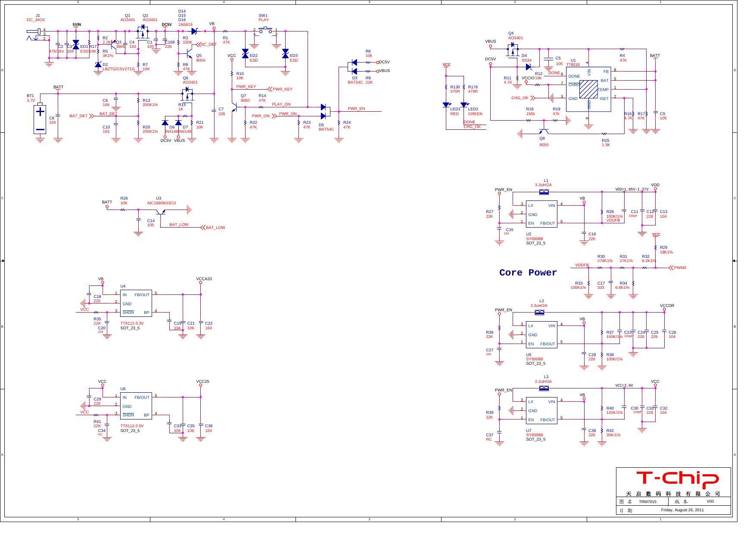Click the CHG_OK signal label
Screen dimensions: 756x535
pos(521,98)
